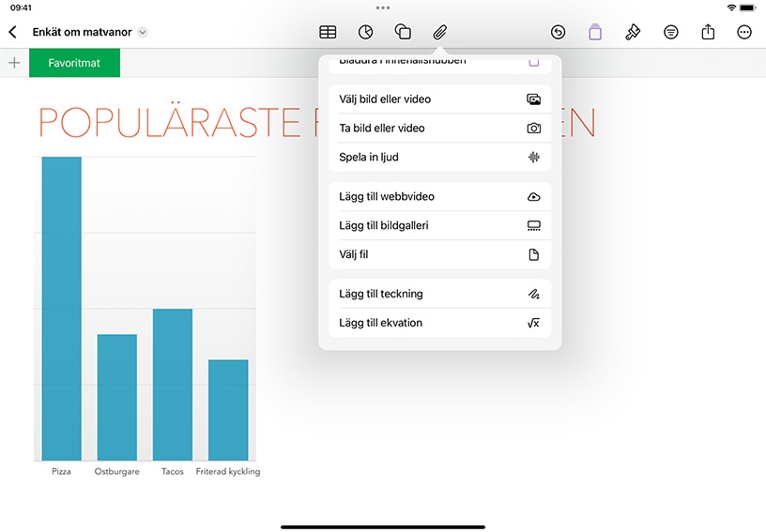766x532 pixels.
Task: Select Lägg till bildgalleri
Action: tap(439, 225)
